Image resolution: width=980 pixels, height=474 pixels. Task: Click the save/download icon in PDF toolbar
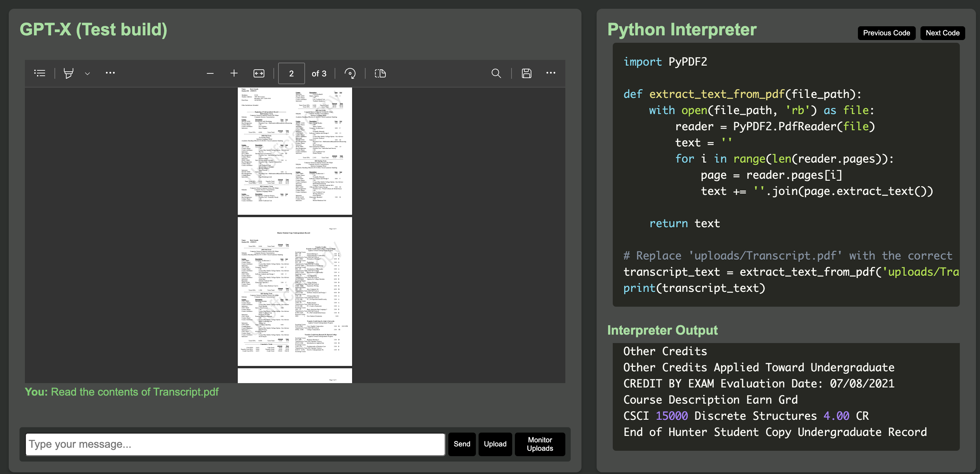[526, 73]
